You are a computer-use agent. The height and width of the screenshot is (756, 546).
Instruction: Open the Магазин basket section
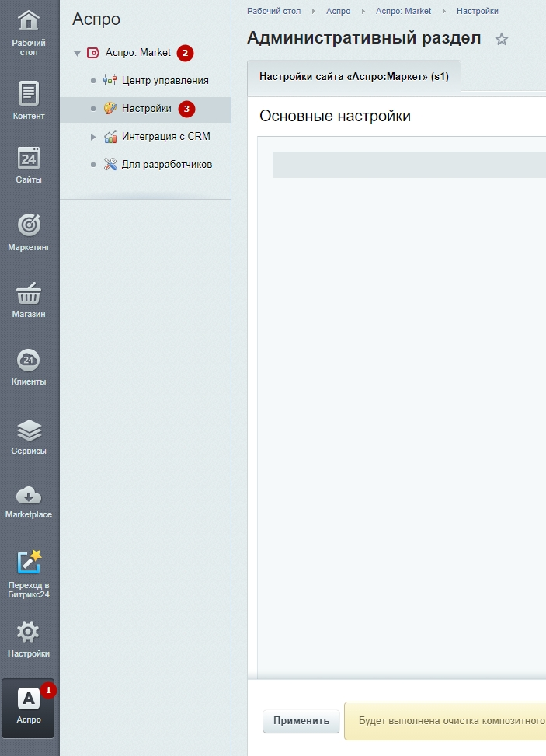pos(29,300)
